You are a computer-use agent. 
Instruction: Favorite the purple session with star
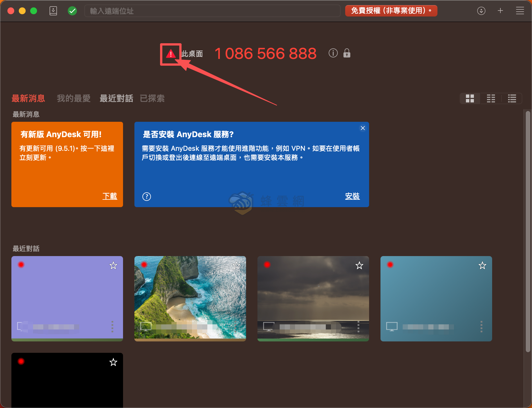tap(113, 265)
